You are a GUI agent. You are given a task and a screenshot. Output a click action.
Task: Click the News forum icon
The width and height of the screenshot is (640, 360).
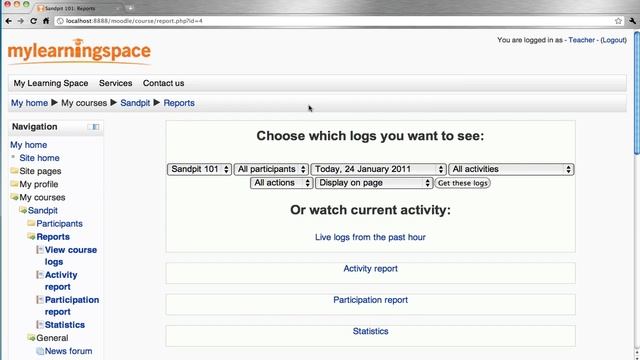(40, 351)
